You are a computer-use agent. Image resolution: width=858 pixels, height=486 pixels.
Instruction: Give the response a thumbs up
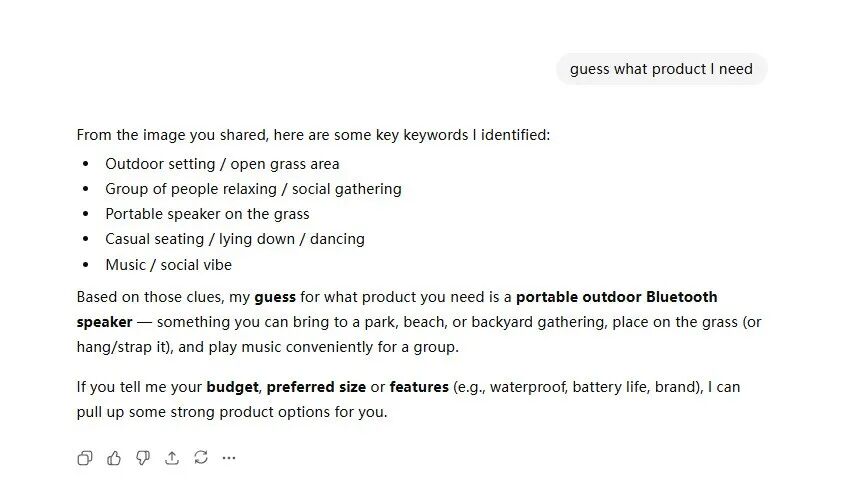114,458
